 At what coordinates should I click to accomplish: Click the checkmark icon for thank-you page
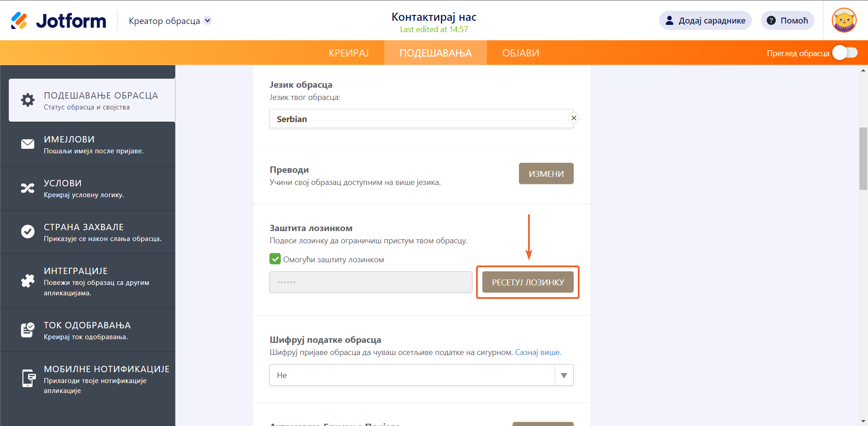coord(28,232)
